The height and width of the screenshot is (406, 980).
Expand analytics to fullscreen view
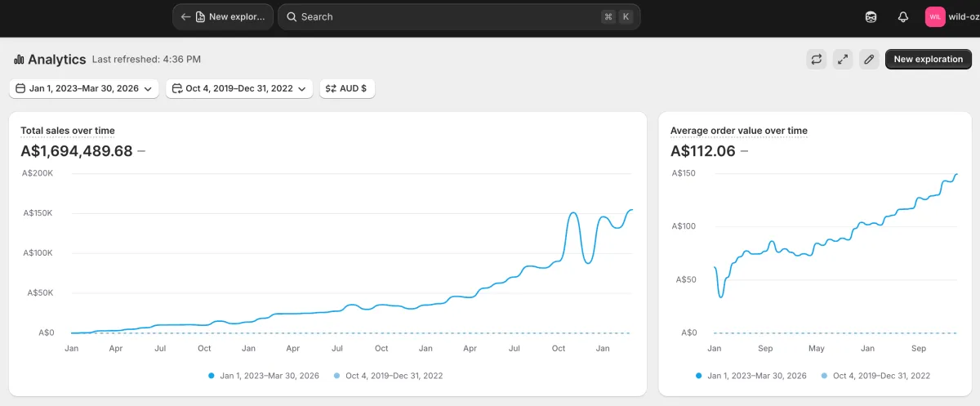pyautogui.click(x=843, y=59)
